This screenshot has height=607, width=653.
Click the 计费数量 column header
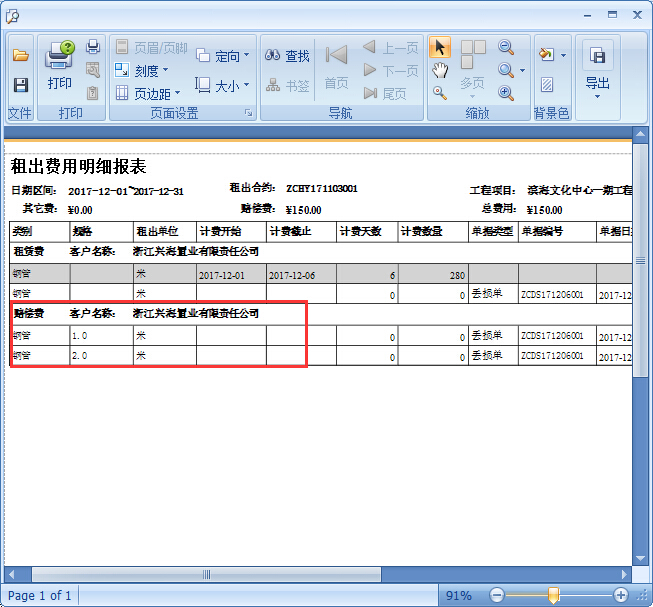pos(433,231)
